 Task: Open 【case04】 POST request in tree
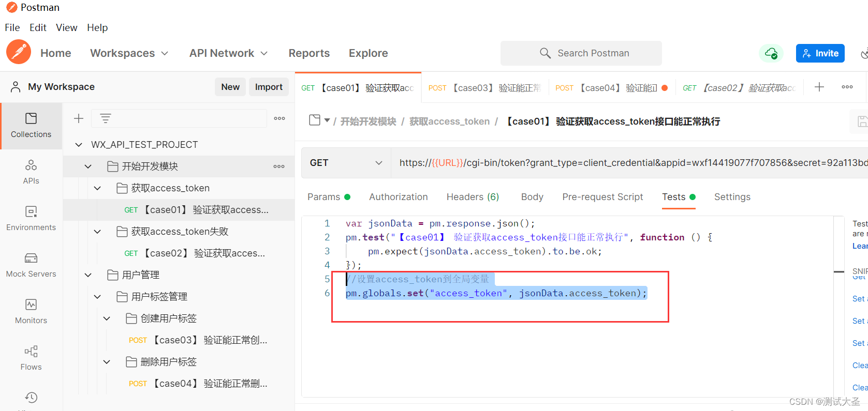(179, 384)
